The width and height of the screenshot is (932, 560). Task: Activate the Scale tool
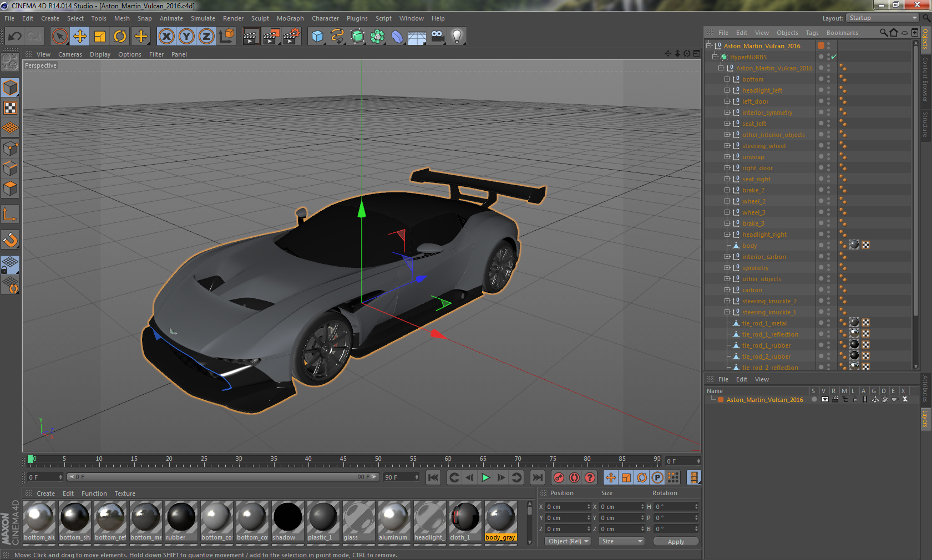[x=100, y=37]
